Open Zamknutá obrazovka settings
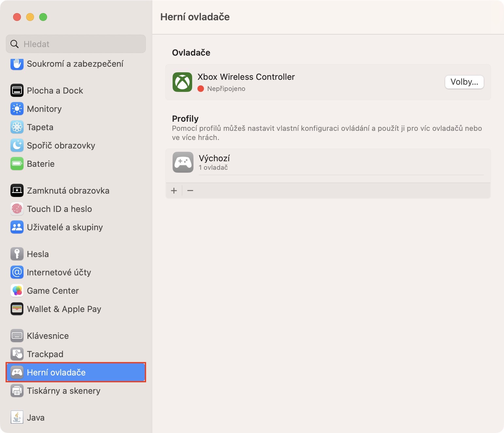 [x=68, y=191]
